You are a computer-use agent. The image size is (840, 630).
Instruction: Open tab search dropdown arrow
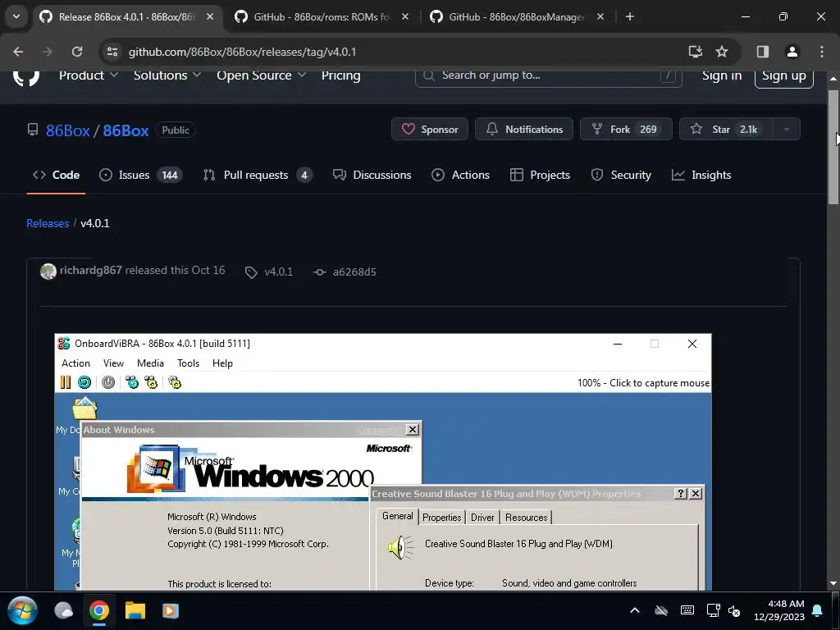point(16,16)
